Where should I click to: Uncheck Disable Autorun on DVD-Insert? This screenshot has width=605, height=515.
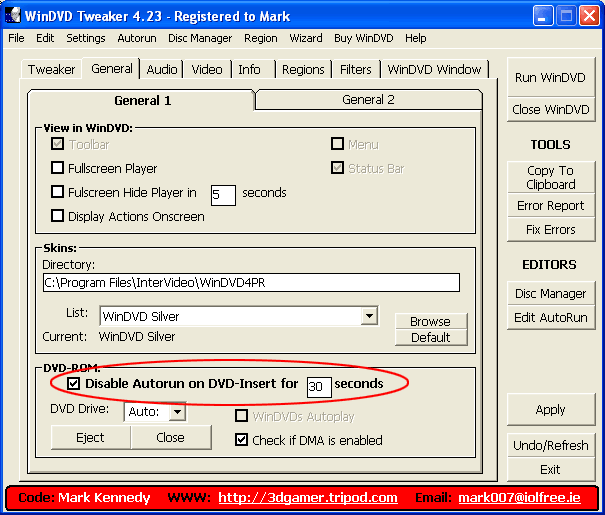tap(73, 383)
